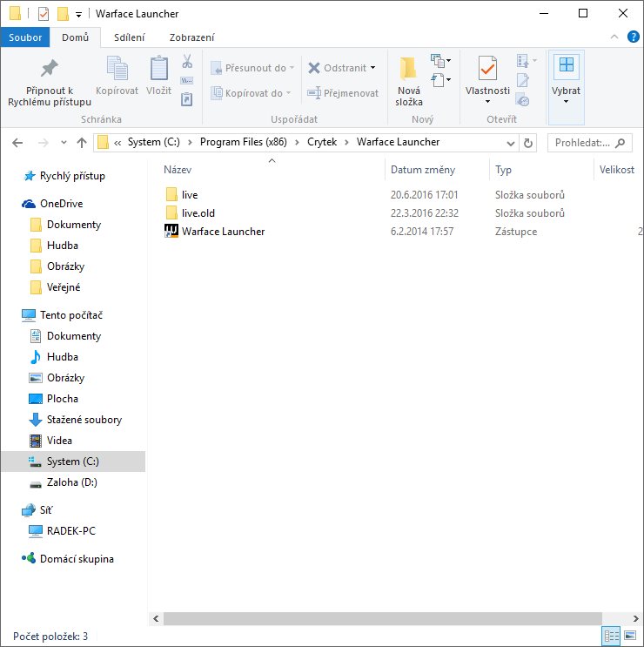This screenshot has height=647, width=644.
Task: Click the Prohledat search box
Action: point(581,143)
